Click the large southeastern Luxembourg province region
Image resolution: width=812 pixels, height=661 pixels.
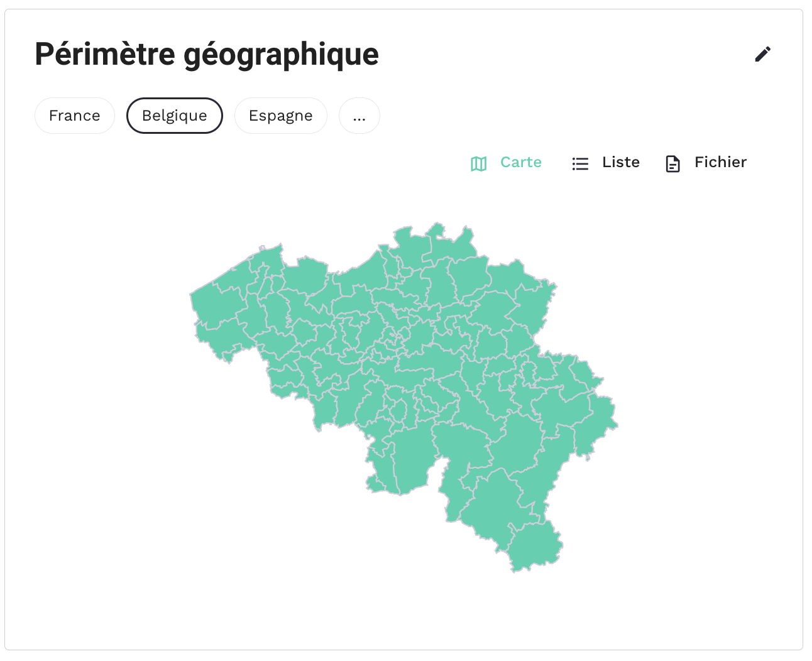(497, 503)
